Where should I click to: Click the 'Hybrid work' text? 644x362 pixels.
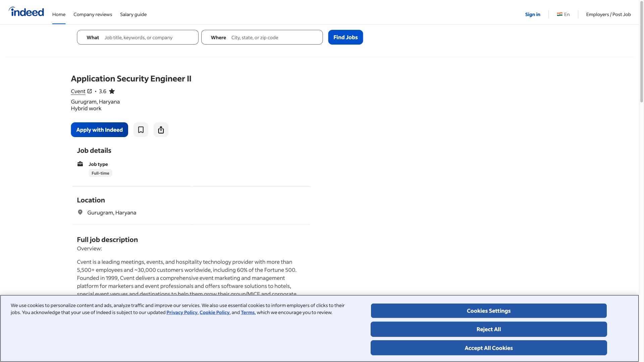(x=86, y=108)
